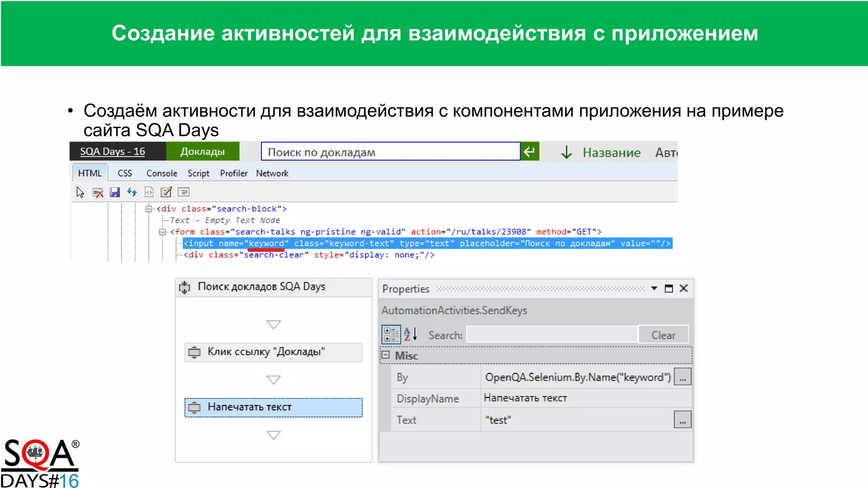The image size is (868, 488).
Task: Select the Напечатать текст activity
Action: 273,408
